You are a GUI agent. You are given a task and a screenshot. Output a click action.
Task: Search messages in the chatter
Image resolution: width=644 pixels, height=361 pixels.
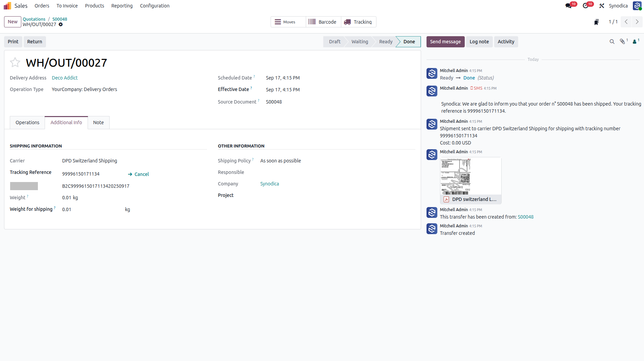[x=612, y=42]
